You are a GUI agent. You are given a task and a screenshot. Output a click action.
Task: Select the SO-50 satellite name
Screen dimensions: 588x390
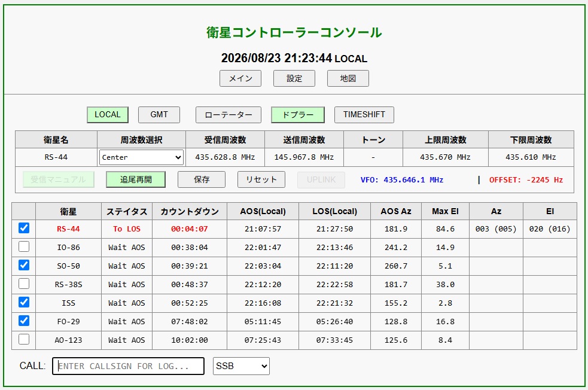(x=68, y=266)
